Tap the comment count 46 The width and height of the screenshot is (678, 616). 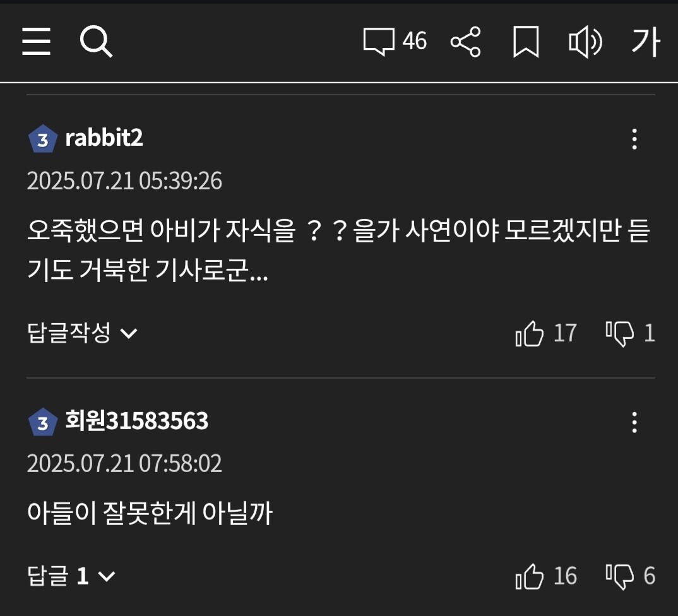(x=415, y=42)
